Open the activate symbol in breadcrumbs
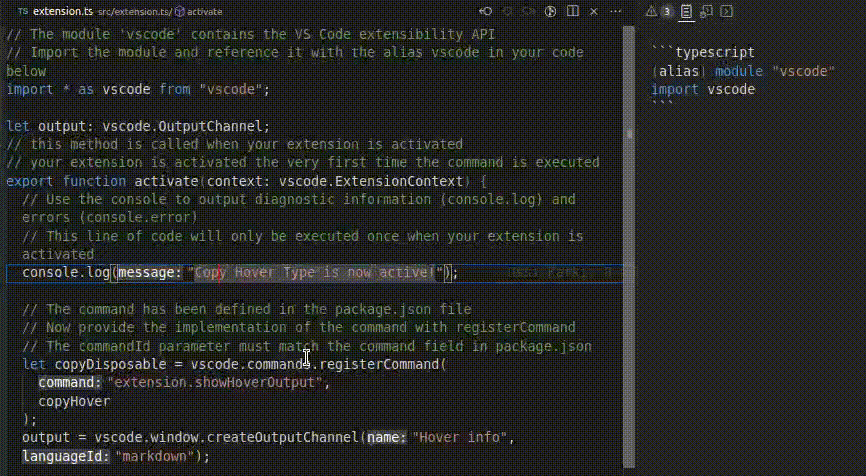Image resolution: width=866 pixels, height=476 pixels. pyautogui.click(x=204, y=11)
